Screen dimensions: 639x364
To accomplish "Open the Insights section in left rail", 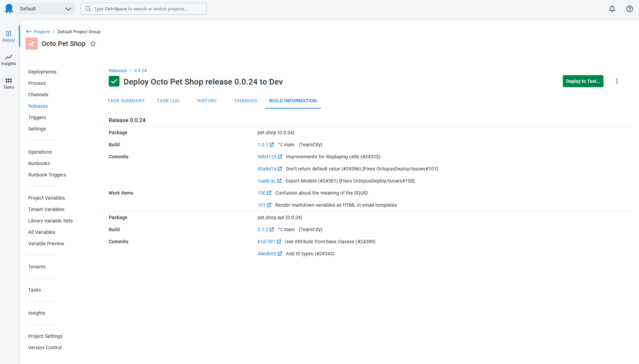I will tap(9, 60).
